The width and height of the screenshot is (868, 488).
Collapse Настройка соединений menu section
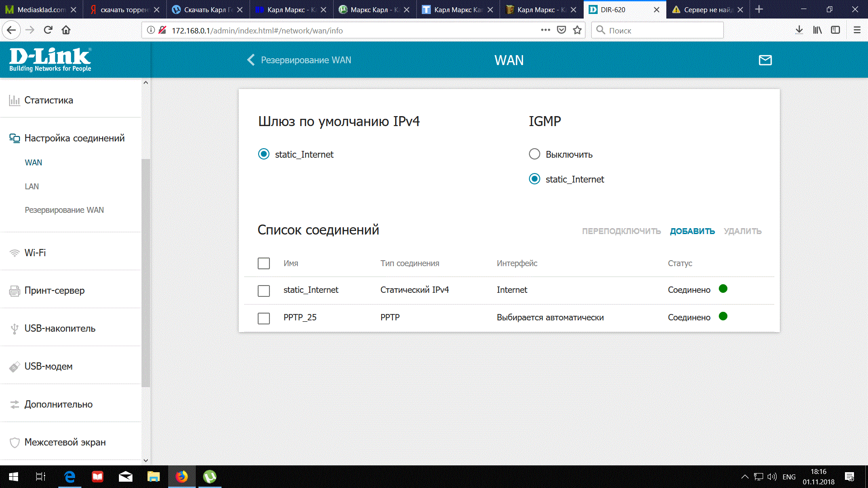pos(74,138)
